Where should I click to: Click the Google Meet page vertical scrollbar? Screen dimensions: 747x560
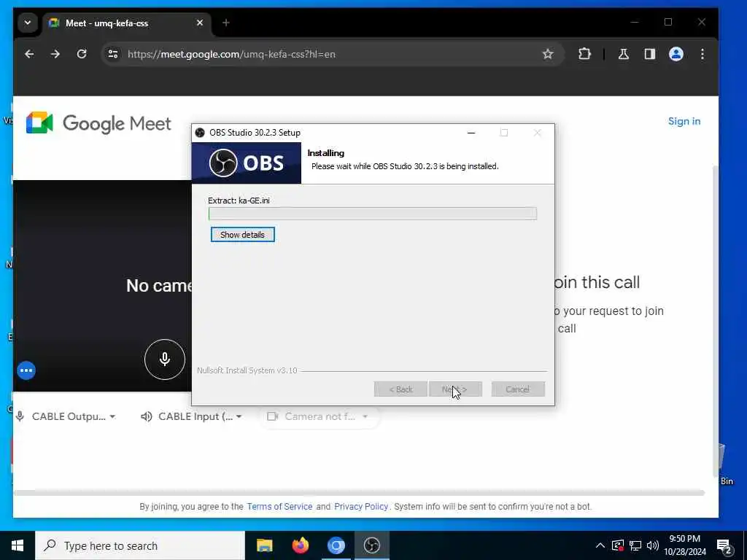coord(715,322)
